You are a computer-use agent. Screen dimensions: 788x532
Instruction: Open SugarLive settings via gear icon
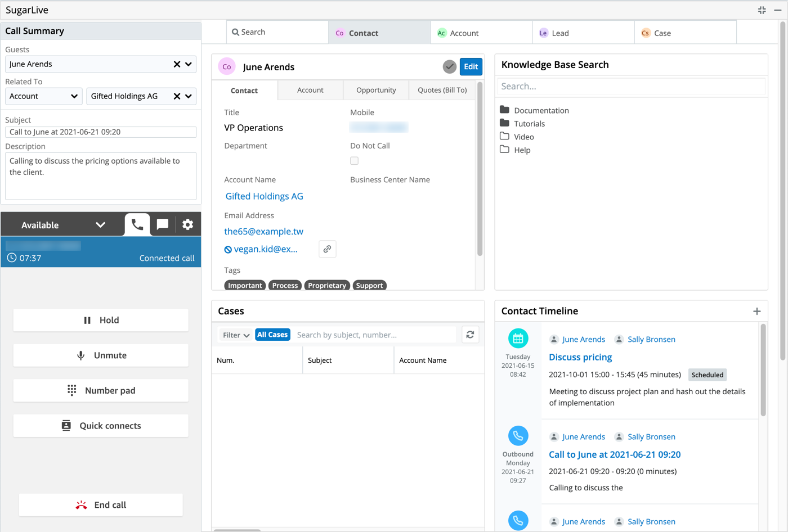[187, 224]
